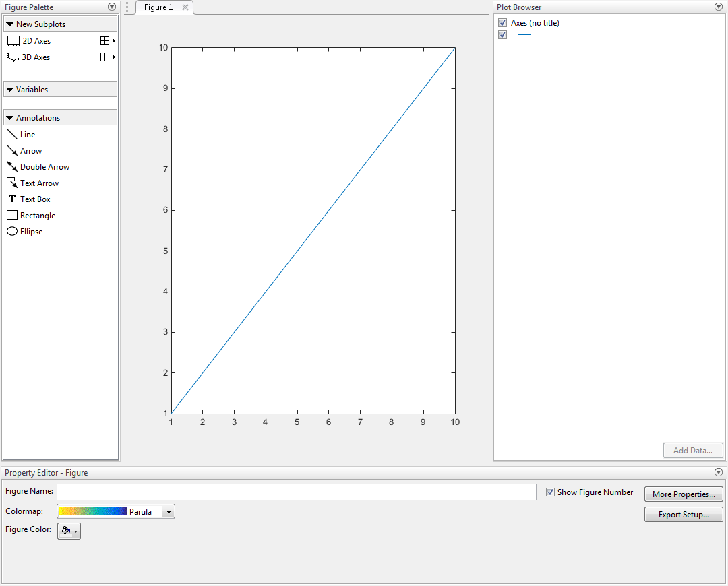Open the Property Editor panel actions menu
Viewport: 728px width, 586px height.
719,472
